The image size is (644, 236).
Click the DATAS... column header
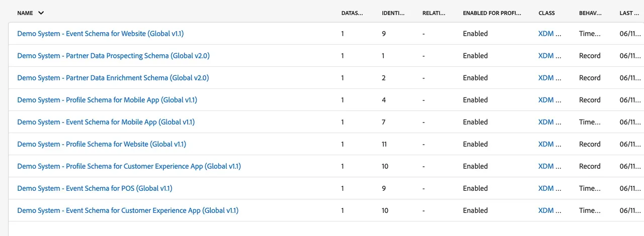point(352,13)
